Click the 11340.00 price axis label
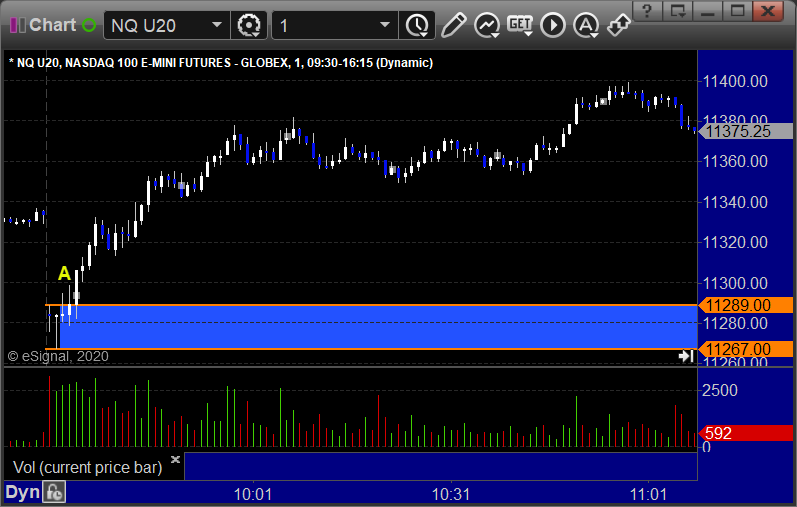Viewport: 797px width, 507px height. (735, 202)
